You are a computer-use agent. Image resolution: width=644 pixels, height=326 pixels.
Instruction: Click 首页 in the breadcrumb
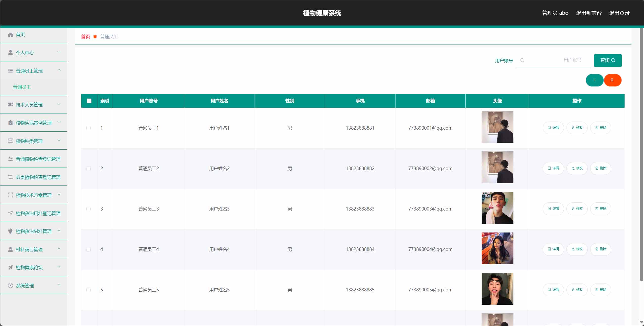[x=85, y=37]
